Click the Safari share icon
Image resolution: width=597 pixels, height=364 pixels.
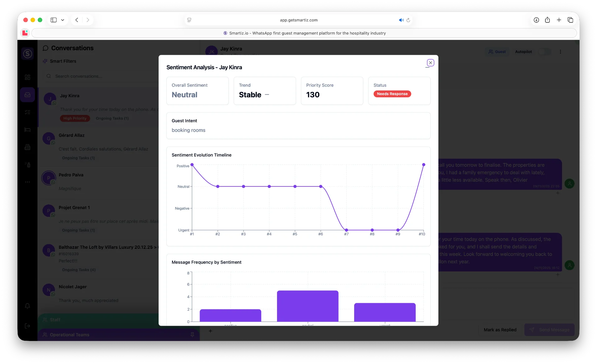click(548, 20)
